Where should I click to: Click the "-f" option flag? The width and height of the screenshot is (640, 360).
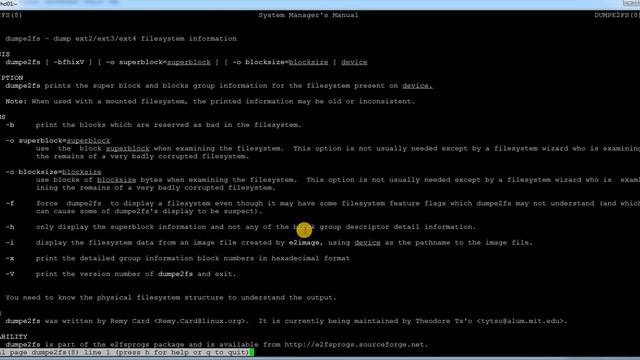(10, 203)
